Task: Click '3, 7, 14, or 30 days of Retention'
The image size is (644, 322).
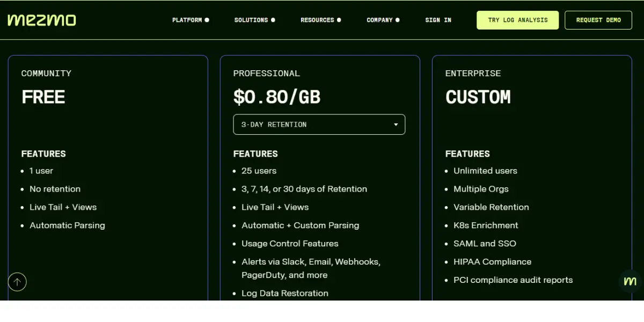Action: point(304,189)
